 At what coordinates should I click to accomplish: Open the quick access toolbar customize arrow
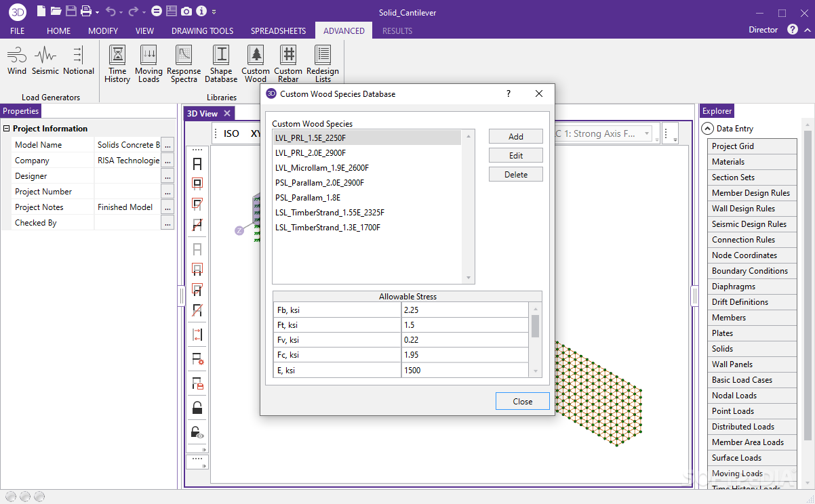coord(214,12)
